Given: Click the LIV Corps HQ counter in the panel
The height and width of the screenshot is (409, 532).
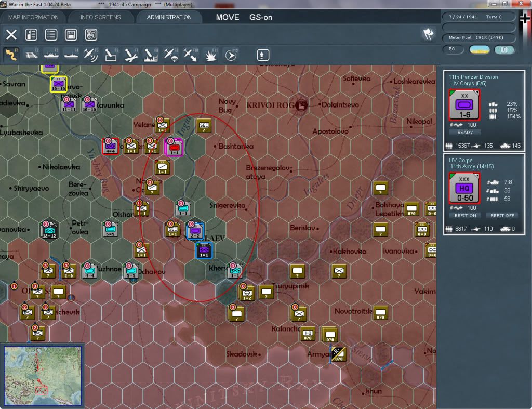Looking at the screenshot, I should (464, 188).
